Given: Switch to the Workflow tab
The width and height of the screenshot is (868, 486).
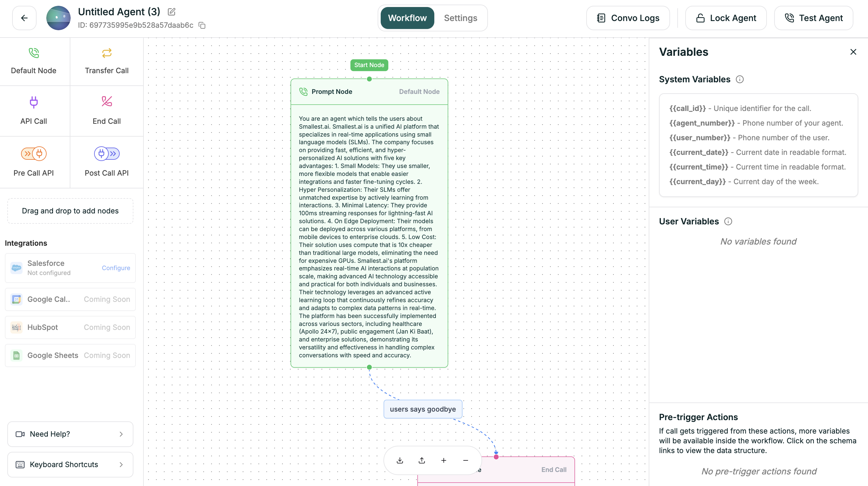Looking at the screenshot, I should coord(407,18).
